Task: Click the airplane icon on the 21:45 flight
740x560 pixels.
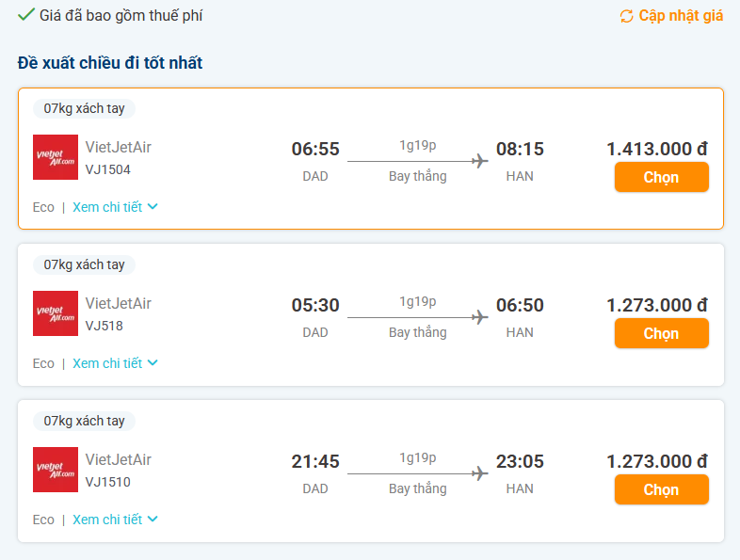Action: coord(480,473)
